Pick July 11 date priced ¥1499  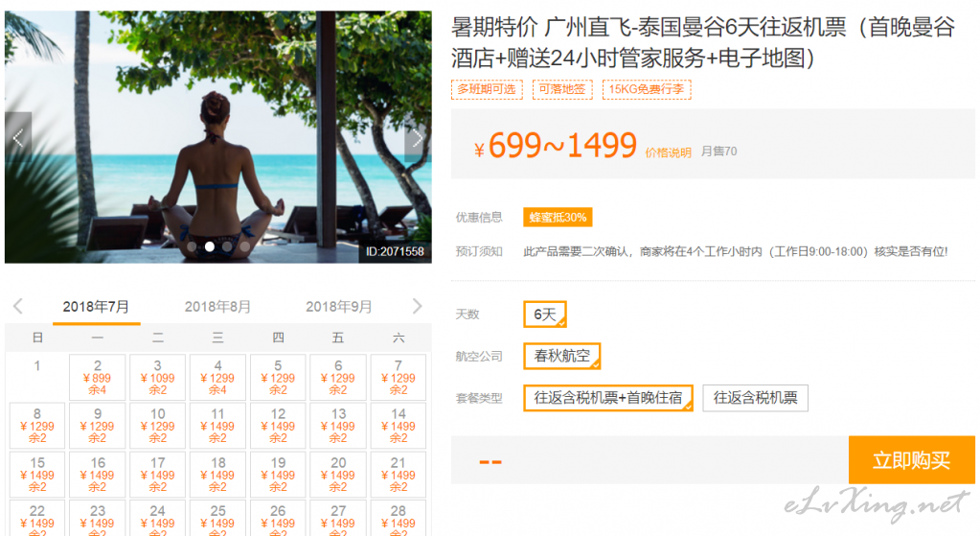pos(217,426)
